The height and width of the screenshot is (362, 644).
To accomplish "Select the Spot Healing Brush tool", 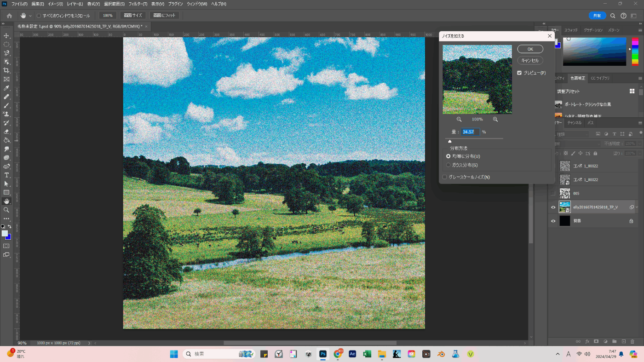I will tap(6, 97).
